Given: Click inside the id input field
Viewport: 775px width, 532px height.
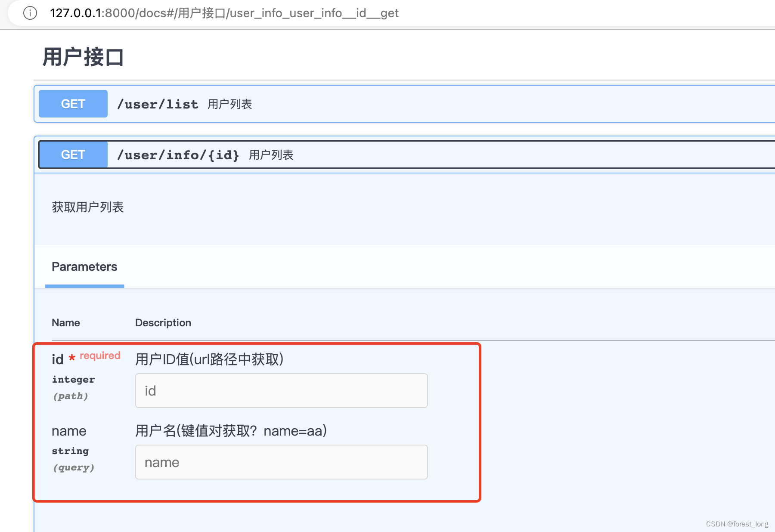Looking at the screenshot, I should [x=281, y=390].
